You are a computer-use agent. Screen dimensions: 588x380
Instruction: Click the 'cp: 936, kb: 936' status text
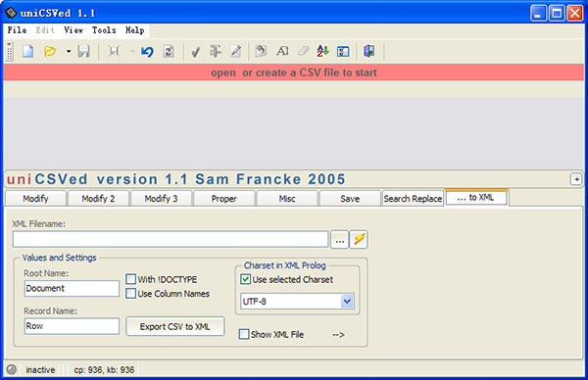click(104, 370)
